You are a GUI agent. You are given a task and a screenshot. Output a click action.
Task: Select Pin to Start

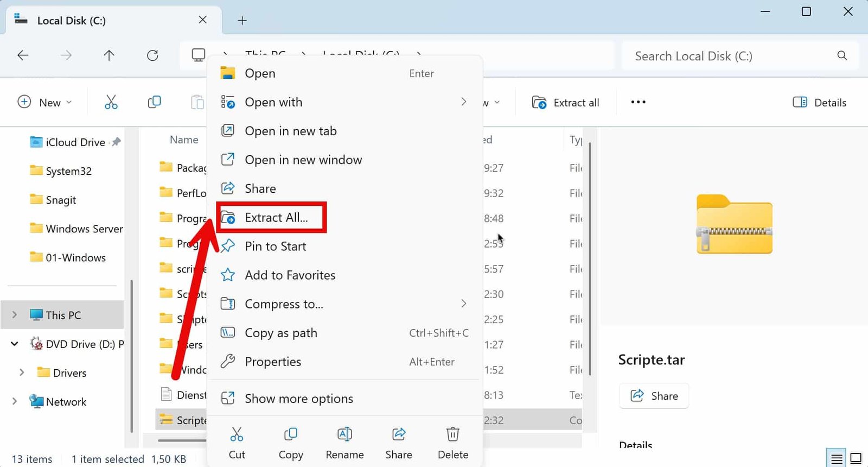(x=345, y=246)
